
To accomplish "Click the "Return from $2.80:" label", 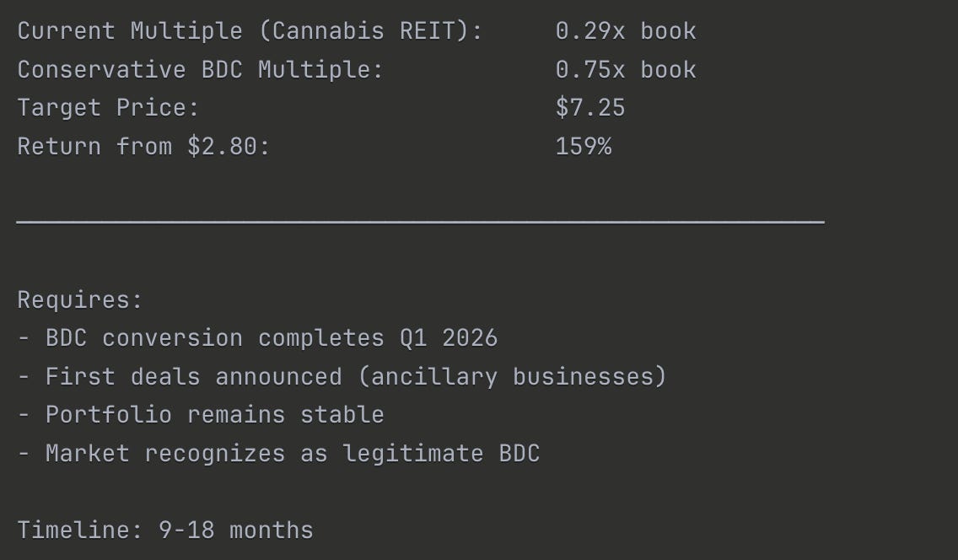I will pos(143,147).
